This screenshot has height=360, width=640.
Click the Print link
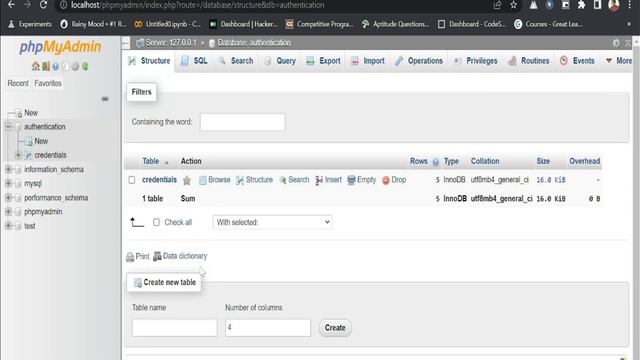point(138,256)
